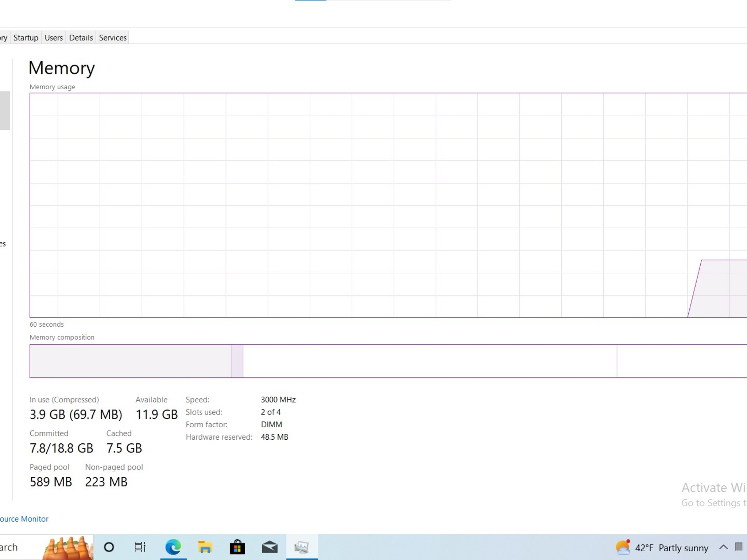This screenshot has height=560, width=747.
Task: Click the Cached value 7.5 GB
Action: pyautogui.click(x=124, y=448)
